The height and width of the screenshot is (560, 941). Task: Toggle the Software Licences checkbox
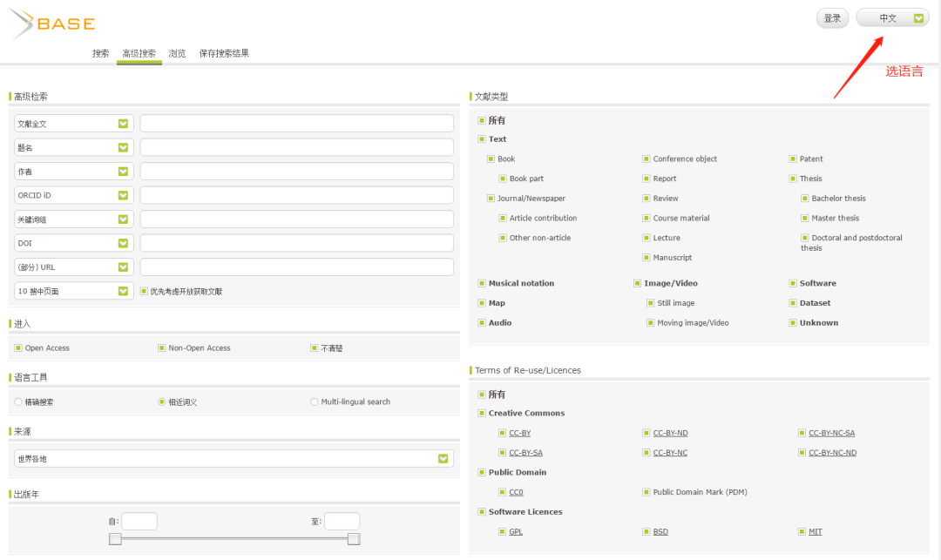[x=481, y=512]
